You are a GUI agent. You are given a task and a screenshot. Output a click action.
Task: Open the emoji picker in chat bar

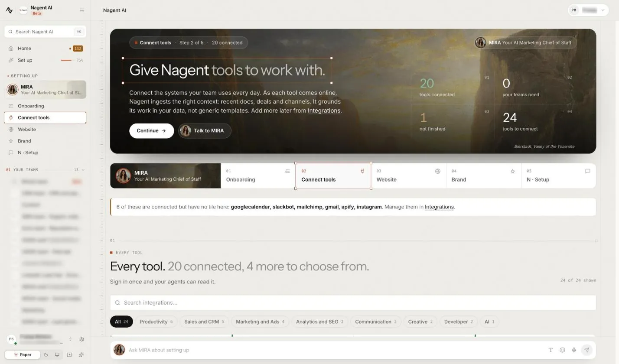562,350
